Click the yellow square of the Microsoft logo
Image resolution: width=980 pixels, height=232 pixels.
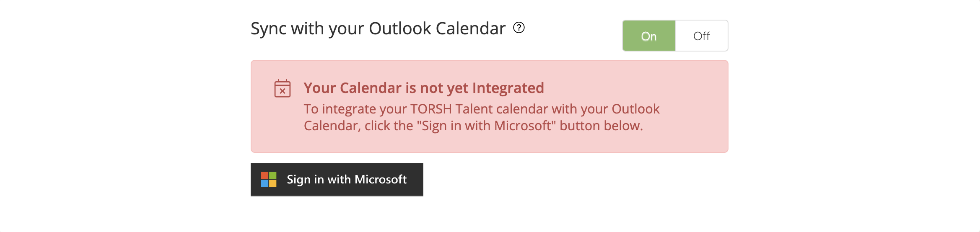pos(273,183)
